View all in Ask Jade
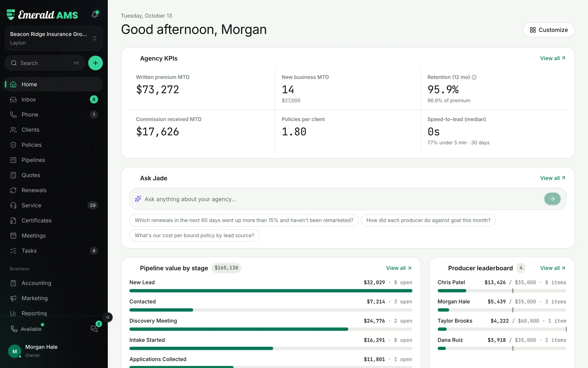Viewport: 588px width, 368px height. 553,178
